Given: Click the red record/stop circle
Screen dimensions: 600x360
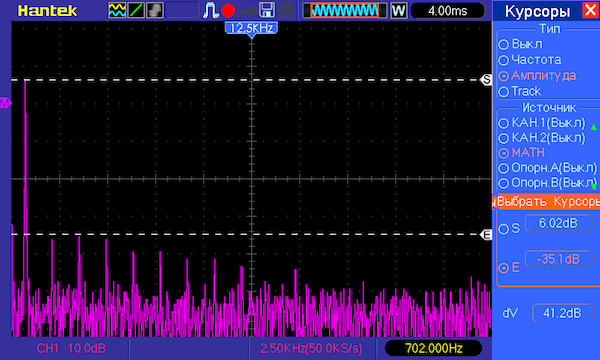Looking at the screenshot, I should [228, 10].
